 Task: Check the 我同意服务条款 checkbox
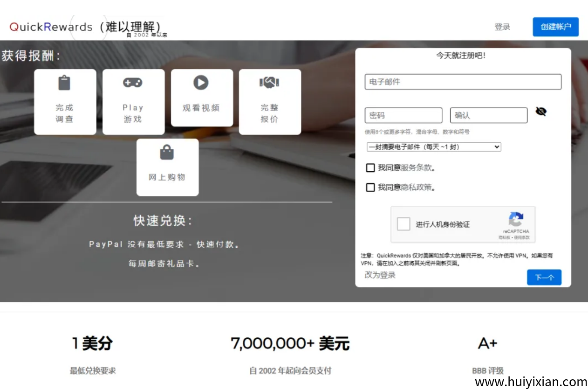coord(370,167)
